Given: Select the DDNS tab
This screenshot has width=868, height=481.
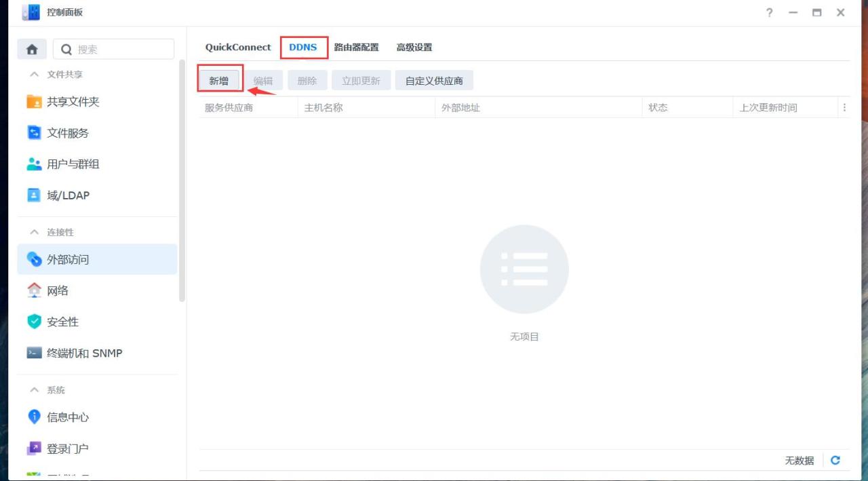Looking at the screenshot, I should 303,47.
